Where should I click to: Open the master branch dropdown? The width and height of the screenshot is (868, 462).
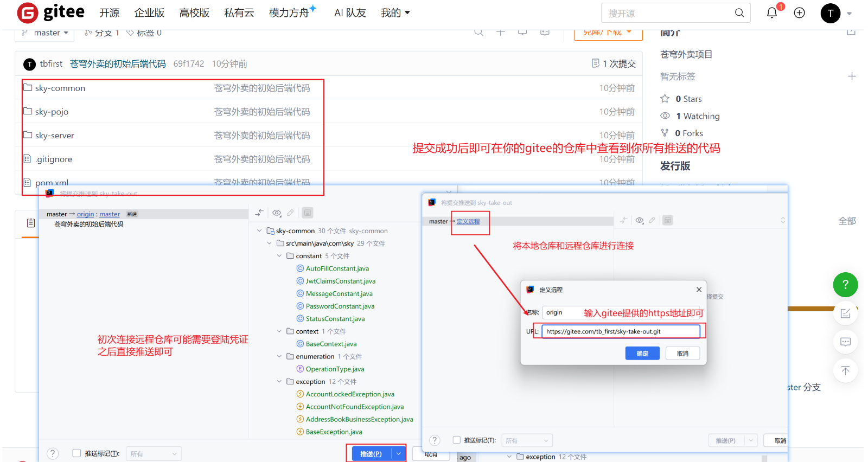44,33
